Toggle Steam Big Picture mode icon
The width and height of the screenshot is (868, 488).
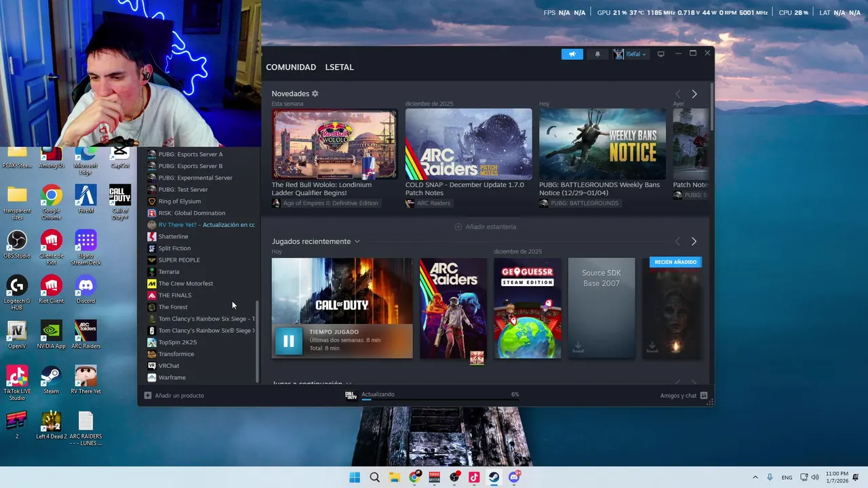(660, 54)
